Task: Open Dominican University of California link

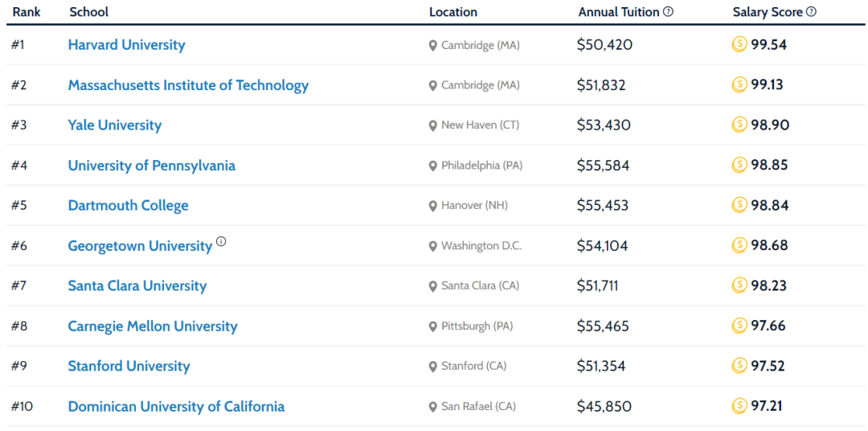Action: pyautogui.click(x=176, y=407)
